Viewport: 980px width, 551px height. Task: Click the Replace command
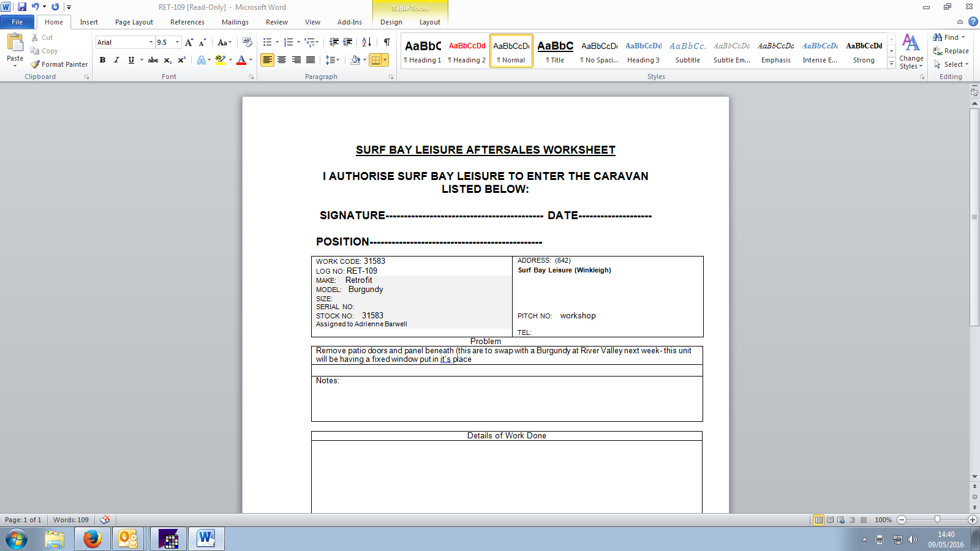tap(951, 51)
